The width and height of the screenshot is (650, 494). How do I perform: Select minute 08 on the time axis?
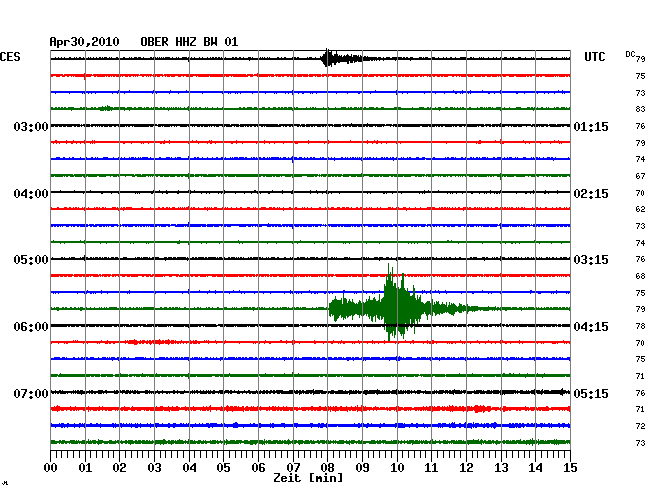pyautogui.click(x=327, y=467)
